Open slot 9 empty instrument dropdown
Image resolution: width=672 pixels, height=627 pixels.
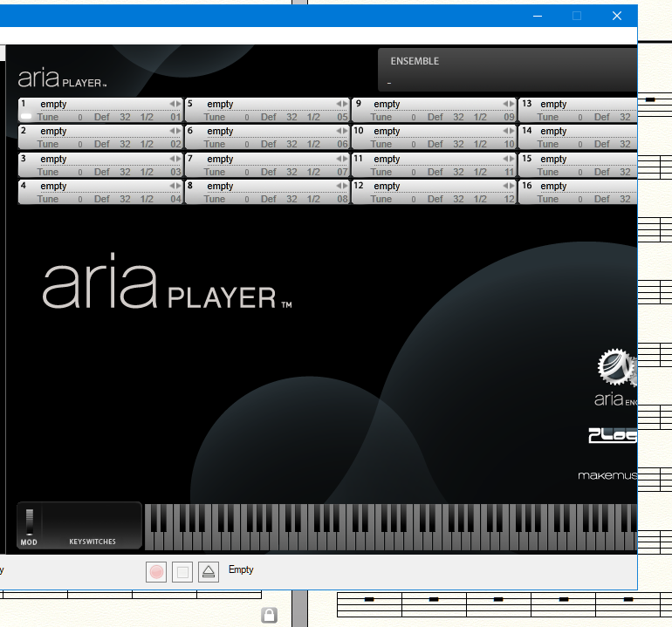pos(387,104)
